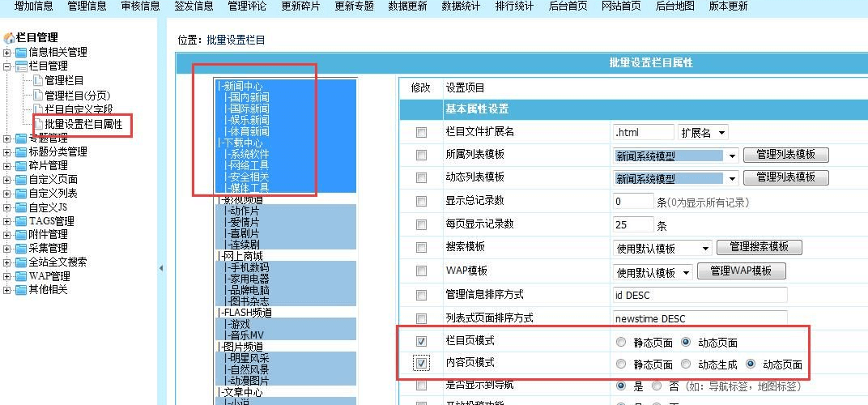Click the 管理搜索模板 button

(x=759, y=247)
